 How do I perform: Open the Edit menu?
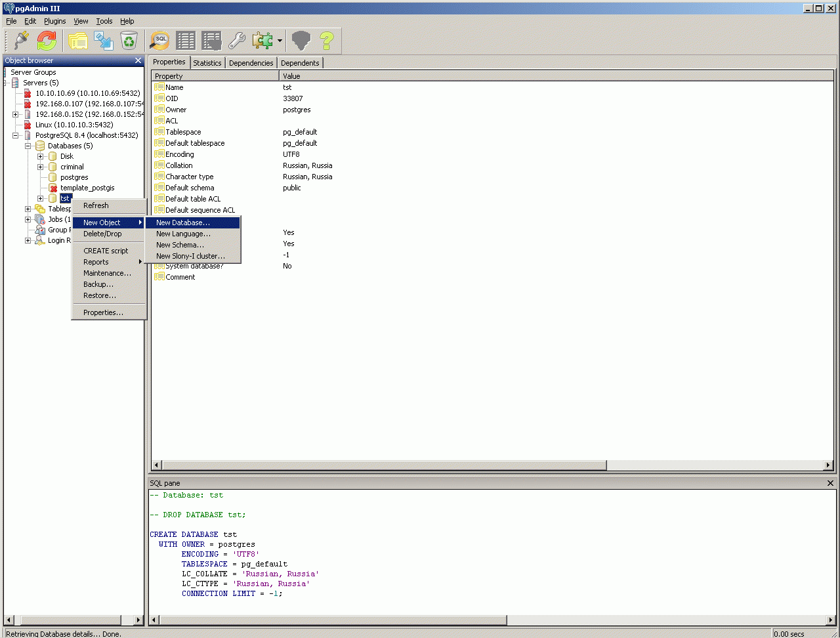pos(30,21)
